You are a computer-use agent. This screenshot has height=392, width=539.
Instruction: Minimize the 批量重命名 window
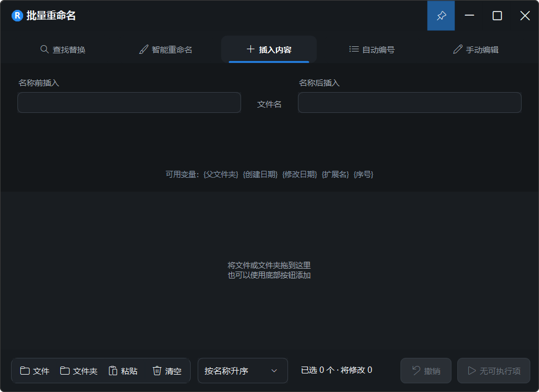click(469, 16)
